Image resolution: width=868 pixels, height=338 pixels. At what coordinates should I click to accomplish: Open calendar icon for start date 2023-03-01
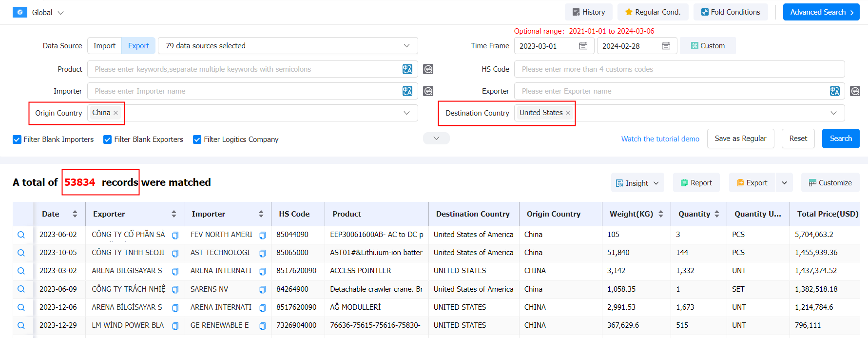point(583,46)
